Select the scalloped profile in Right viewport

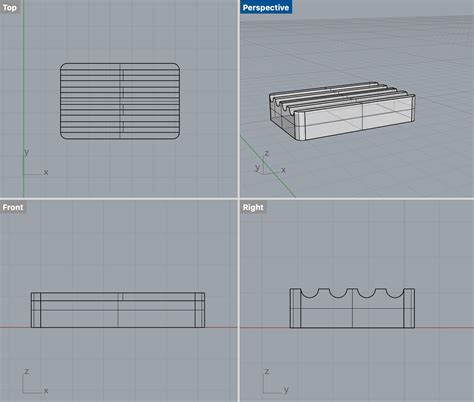coord(352,308)
